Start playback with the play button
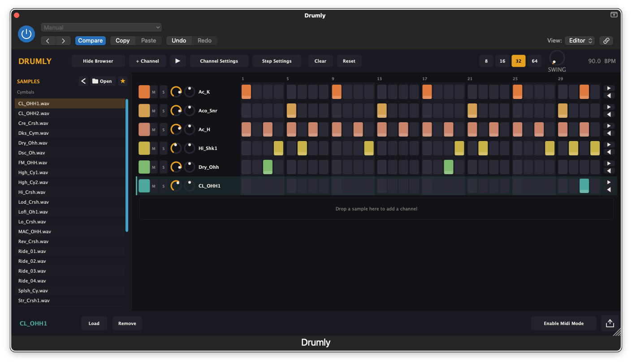The image size is (632, 364). [177, 61]
